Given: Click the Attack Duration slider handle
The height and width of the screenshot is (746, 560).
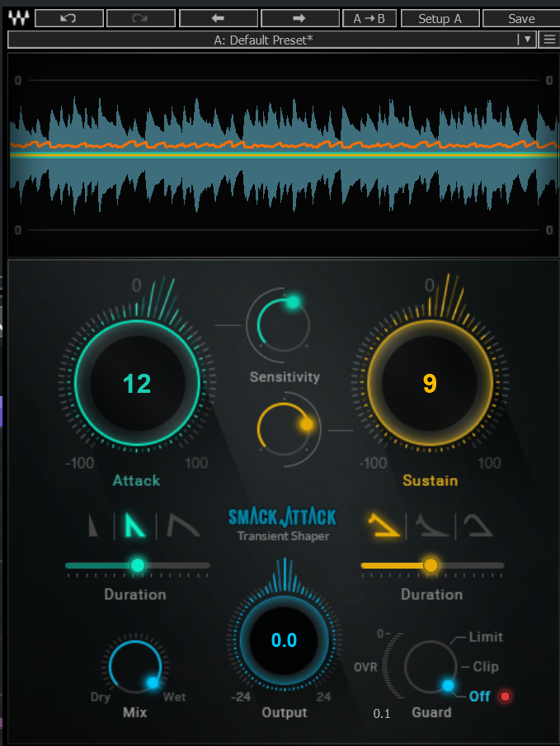Looking at the screenshot, I should 138,565.
